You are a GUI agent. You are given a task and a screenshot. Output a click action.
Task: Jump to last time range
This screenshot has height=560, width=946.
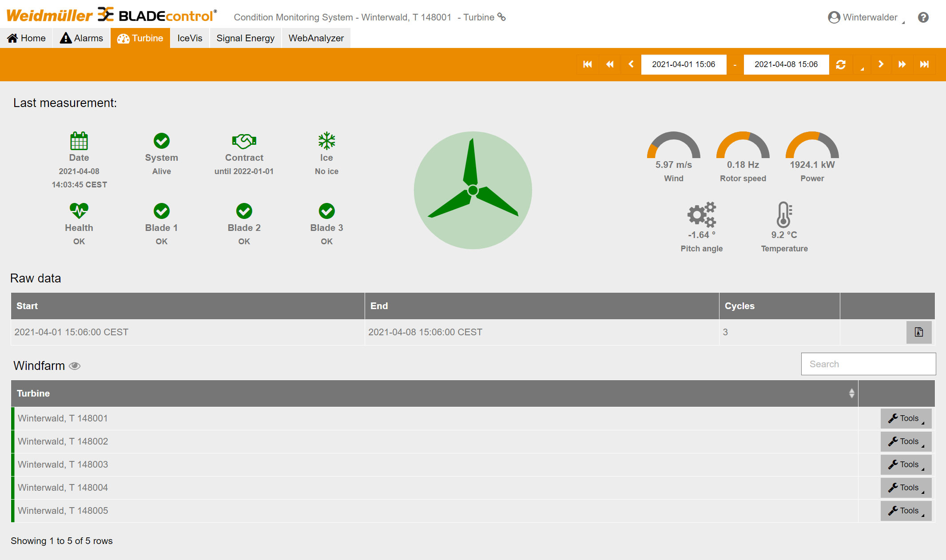[x=924, y=64]
